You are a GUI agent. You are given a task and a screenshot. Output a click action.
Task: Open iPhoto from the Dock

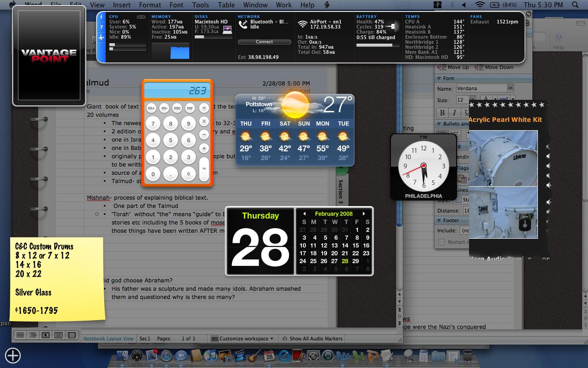tap(225, 356)
